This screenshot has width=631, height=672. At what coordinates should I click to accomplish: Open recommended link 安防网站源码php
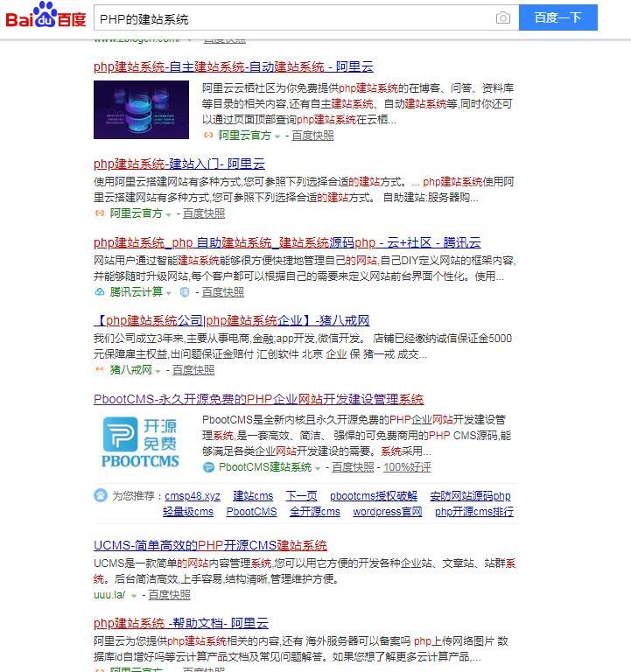point(470,496)
